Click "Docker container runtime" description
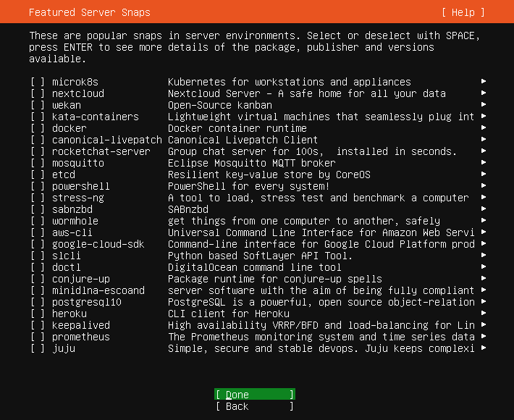 point(237,128)
